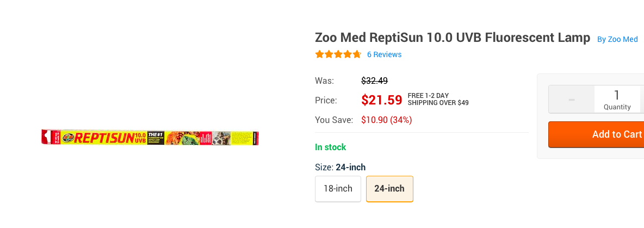Decrease quantity with the minus button
The width and height of the screenshot is (644, 228).
[571, 100]
